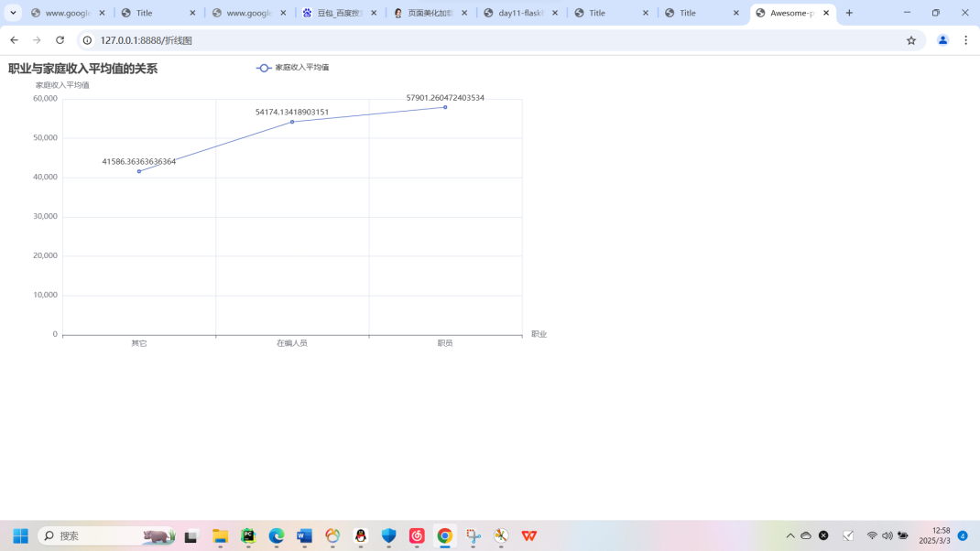Switch to the 页面美化加 tab
This screenshot has width=980, height=551.
tap(430, 13)
